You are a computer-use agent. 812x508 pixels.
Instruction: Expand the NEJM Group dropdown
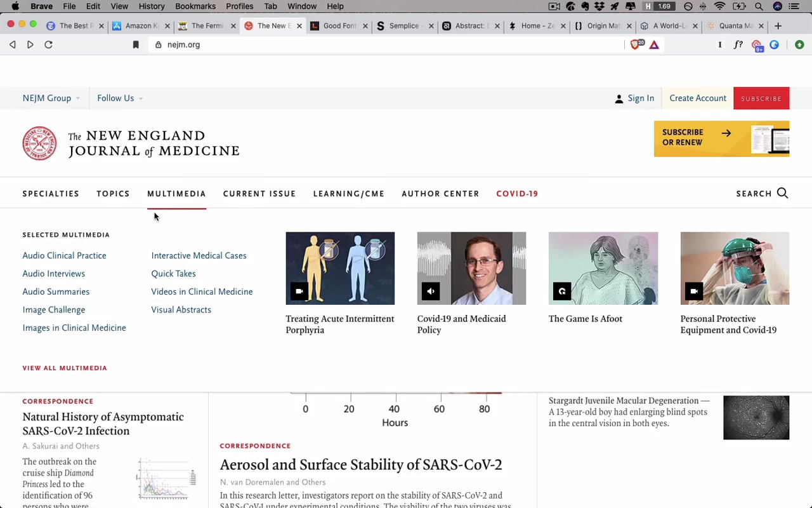tap(51, 98)
